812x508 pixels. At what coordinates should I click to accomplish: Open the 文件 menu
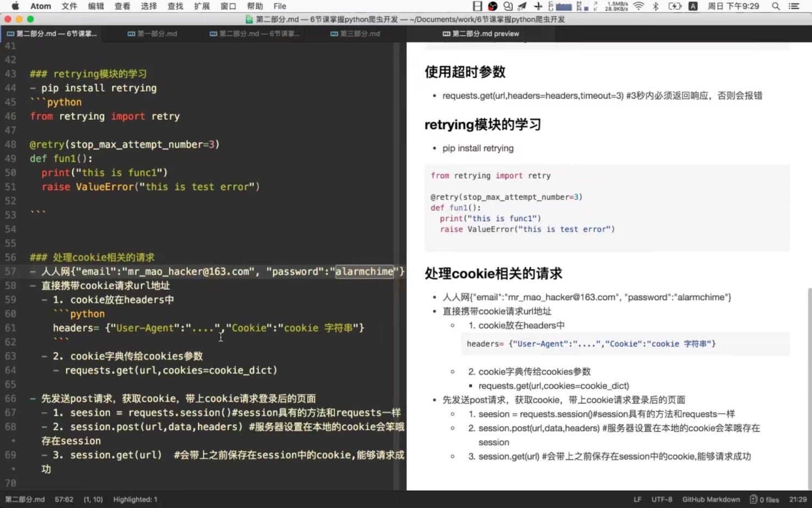pos(69,6)
